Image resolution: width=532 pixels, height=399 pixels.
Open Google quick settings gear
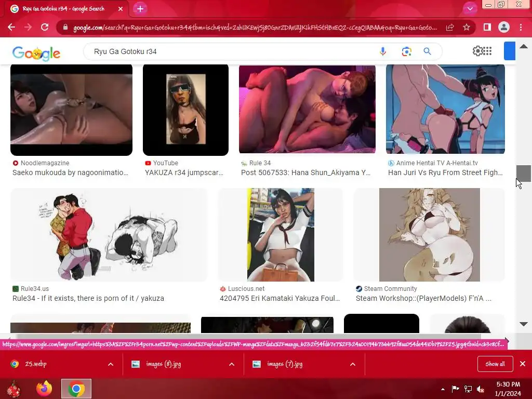477,51
